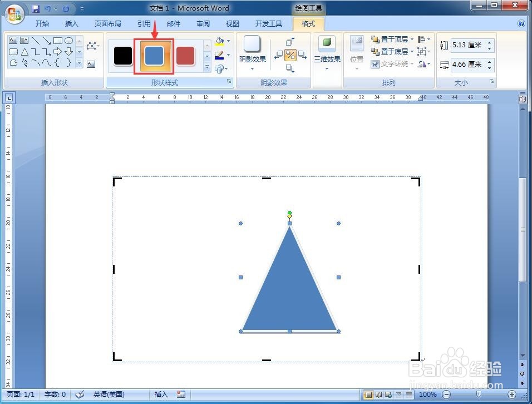Select the text box shape
The width and height of the screenshot is (532, 404).
[13, 41]
